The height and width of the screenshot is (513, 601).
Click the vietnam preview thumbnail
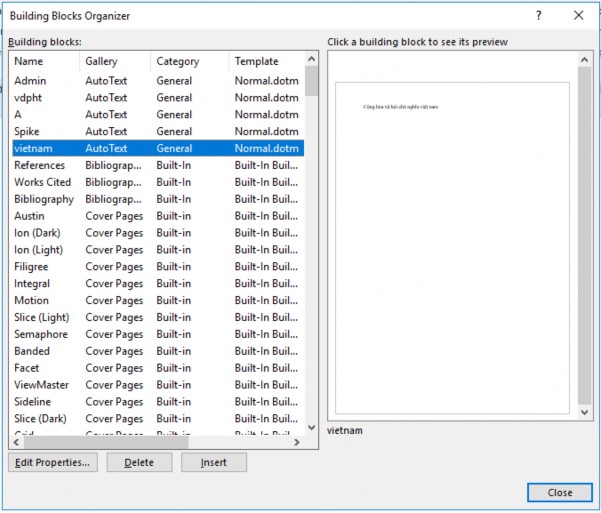(452, 247)
